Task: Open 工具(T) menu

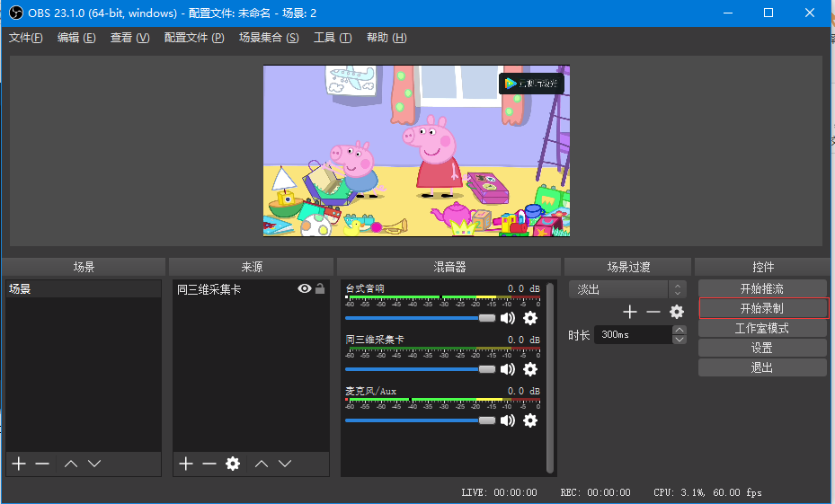Action: [333, 38]
